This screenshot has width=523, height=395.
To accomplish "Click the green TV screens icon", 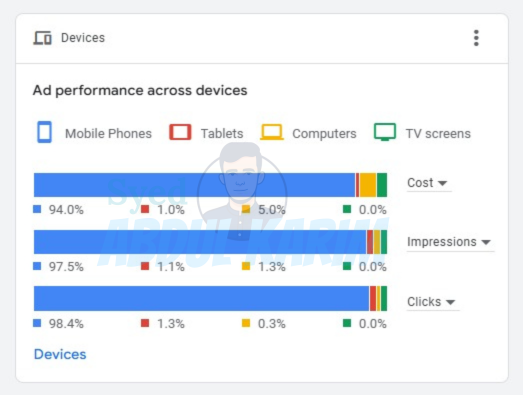I will click(385, 132).
